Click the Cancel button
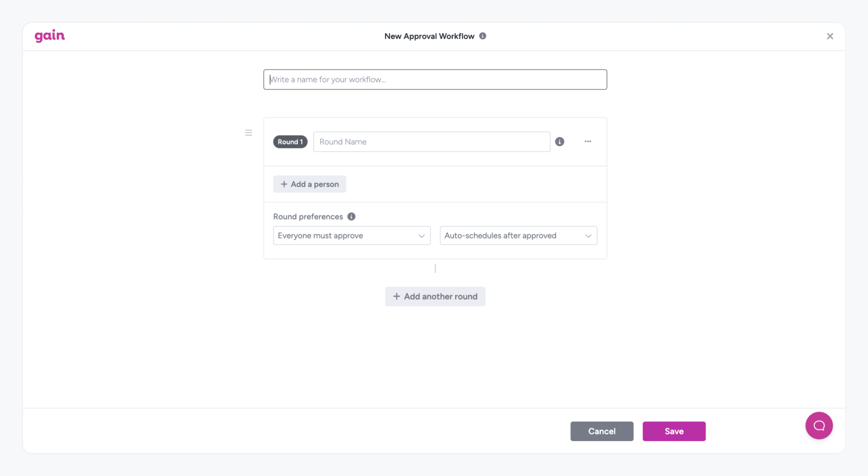The width and height of the screenshot is (868, 476). [x=602, y=431]
